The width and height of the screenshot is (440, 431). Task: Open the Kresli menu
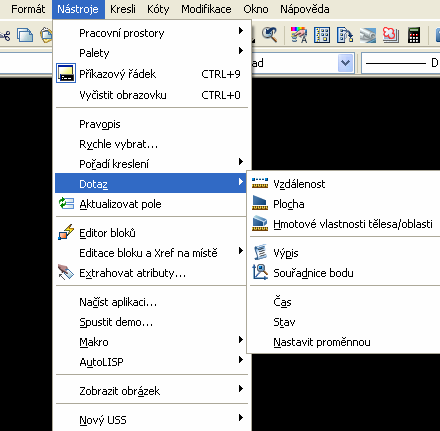pyautogui.click(x=123, y=9)
